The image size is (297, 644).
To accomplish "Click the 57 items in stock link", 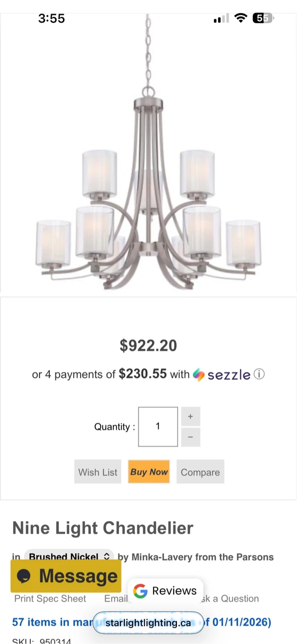I will coord(49,622).
